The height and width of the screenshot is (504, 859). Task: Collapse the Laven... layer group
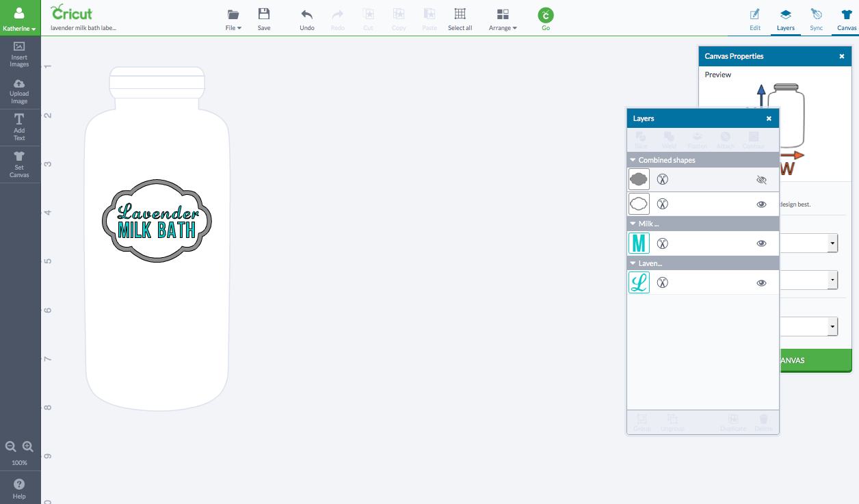(633, 263)
